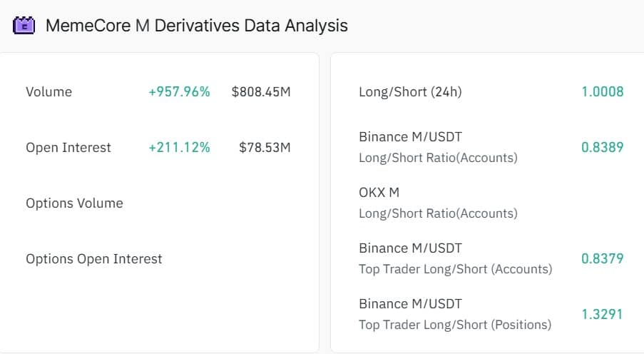The width and height of the screenshot is (644, 354).
Task: Click the Long/Short (24h) label
Action: coord(410,91)
